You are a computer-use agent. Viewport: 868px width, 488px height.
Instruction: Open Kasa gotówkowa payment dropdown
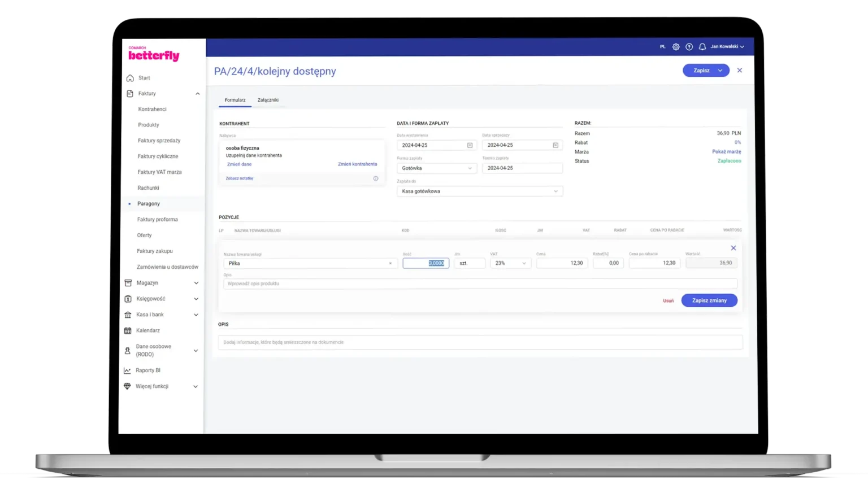(x=479, y=191)
